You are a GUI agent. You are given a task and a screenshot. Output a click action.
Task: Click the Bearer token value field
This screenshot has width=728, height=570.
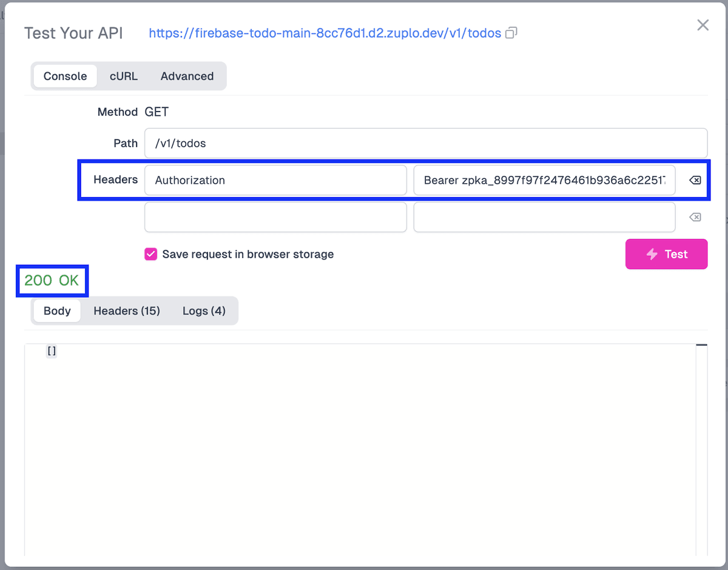pyautogui.click(x=544, y=180)
